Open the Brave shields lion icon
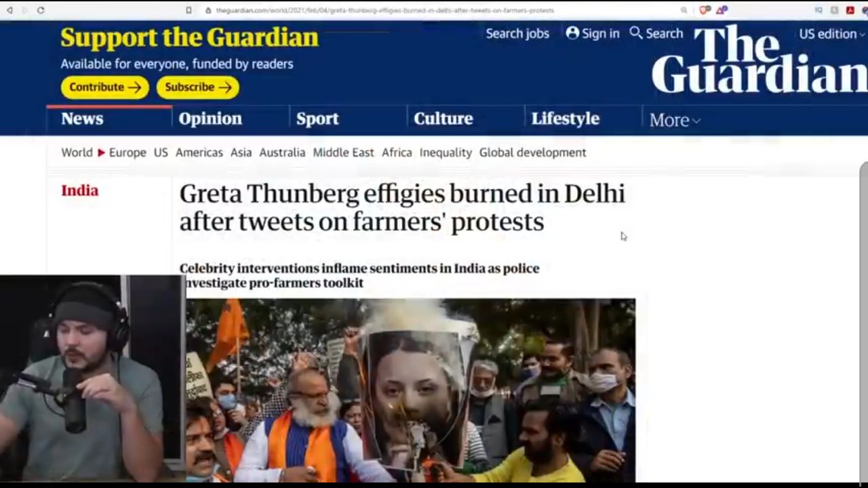Image resolution: width=868 pixels, height=488 pixels. [x=705, y=10]
